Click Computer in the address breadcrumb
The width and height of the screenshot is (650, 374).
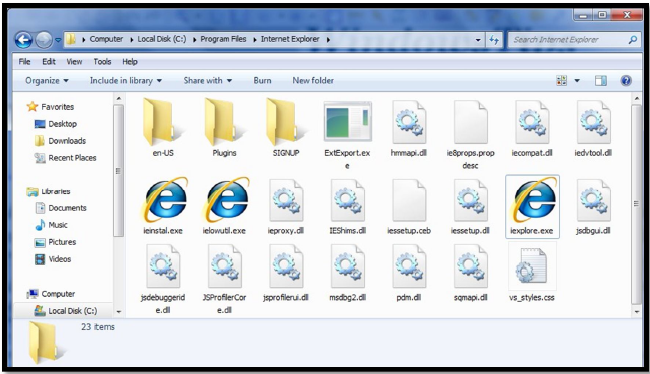[x=106, y=39]
